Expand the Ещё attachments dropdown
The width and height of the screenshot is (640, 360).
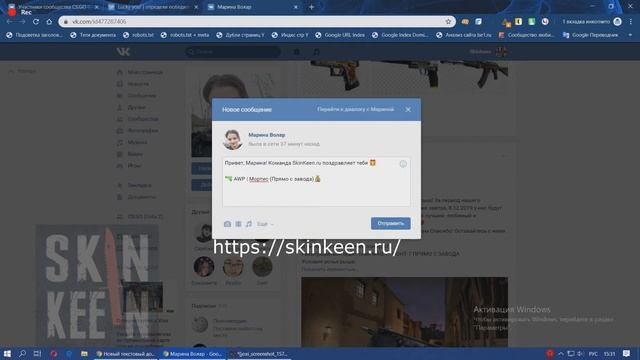[265, 224]
